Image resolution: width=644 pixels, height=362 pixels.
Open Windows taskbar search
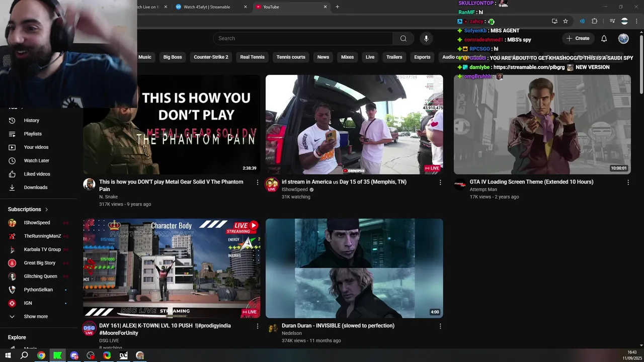24,355
